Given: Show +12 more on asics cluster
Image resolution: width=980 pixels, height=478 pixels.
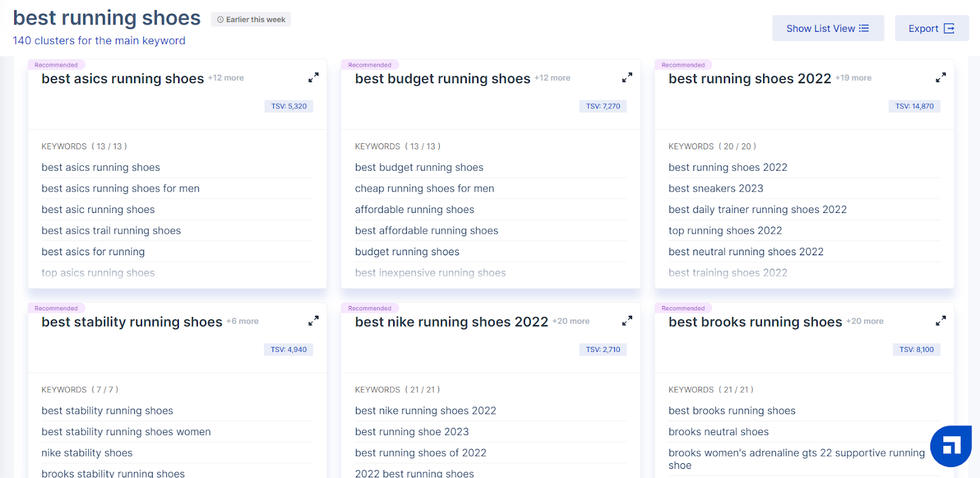Looking at the screenshot, I should pos(226,78).
